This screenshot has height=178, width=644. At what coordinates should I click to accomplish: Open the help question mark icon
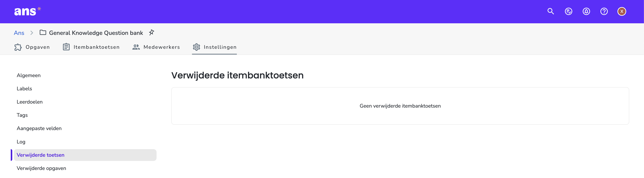604,11
